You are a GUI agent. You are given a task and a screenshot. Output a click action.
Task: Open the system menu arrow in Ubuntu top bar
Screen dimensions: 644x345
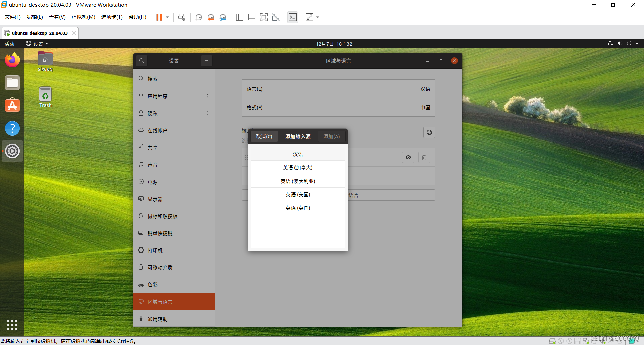(637, 43)
